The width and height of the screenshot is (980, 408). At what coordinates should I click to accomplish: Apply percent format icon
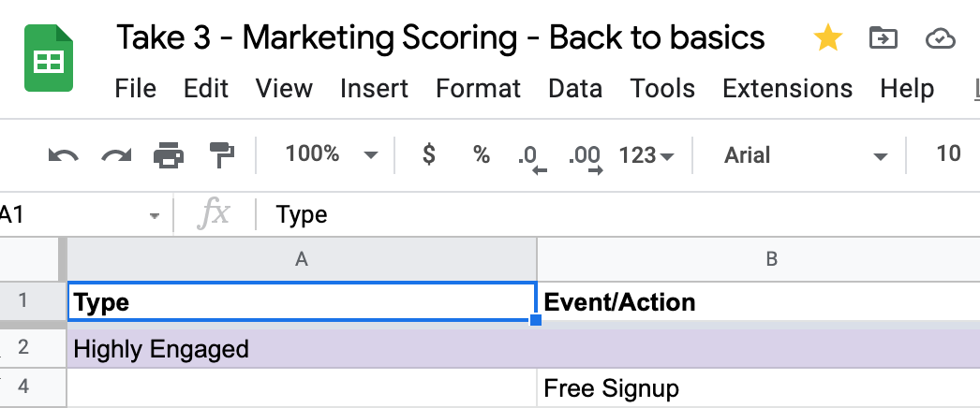482,154
